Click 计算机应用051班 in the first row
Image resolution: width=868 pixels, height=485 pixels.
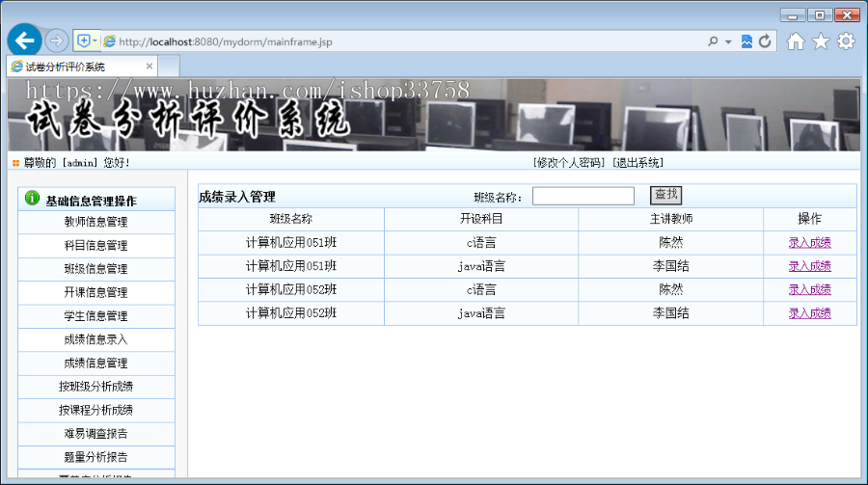tap(291, 243)
